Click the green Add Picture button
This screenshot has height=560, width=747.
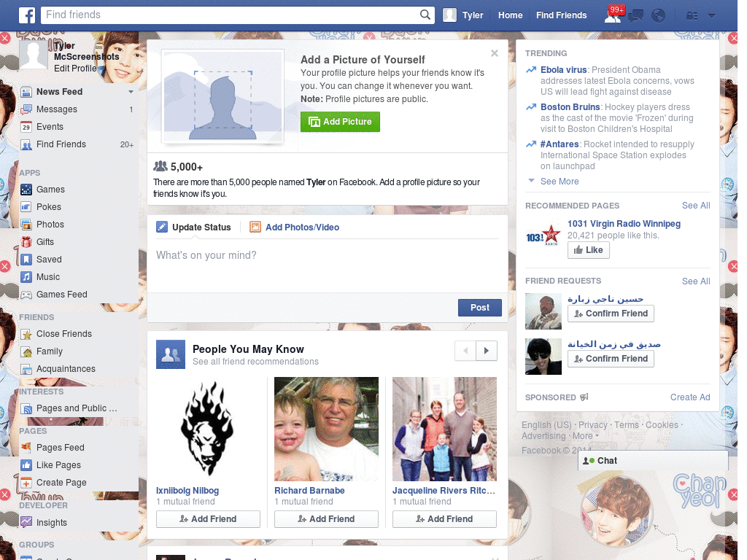[x=340, y=122]
